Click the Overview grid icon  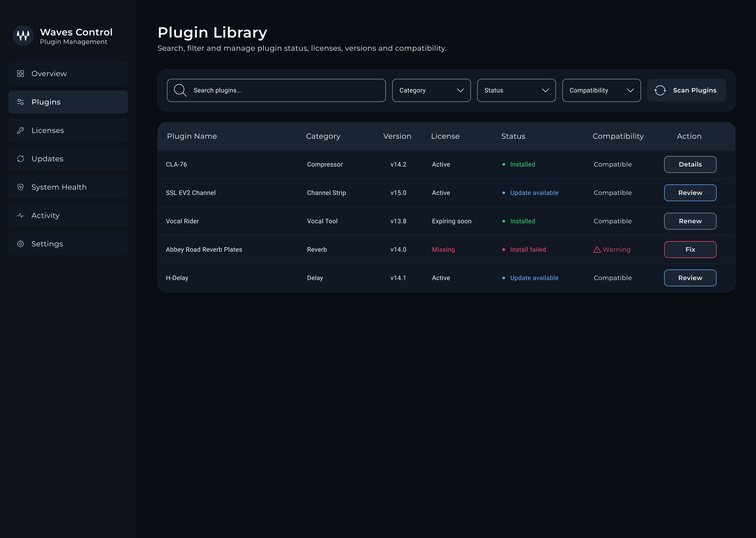point(20,74)
